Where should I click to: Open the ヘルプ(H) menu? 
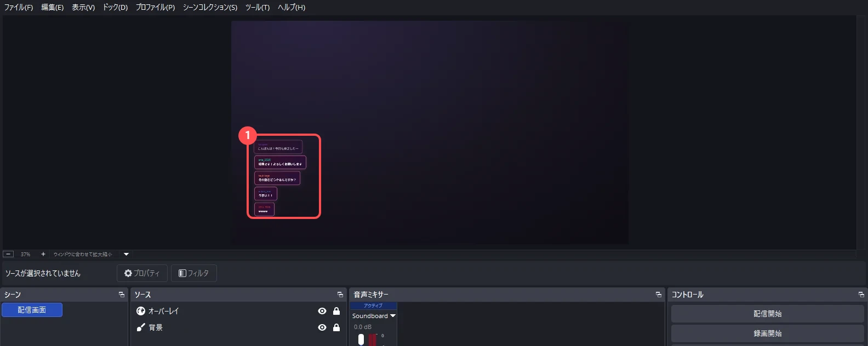292,7
